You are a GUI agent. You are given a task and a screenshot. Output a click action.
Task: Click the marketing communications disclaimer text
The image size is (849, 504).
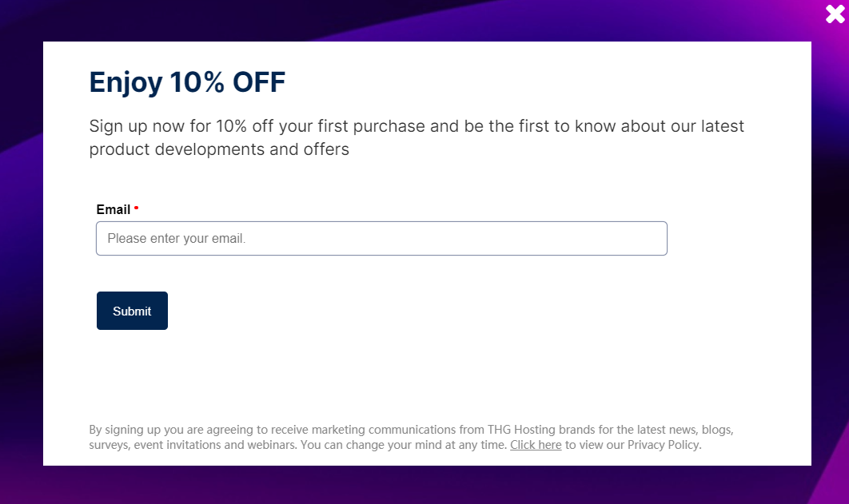click(x=320, y=430)
